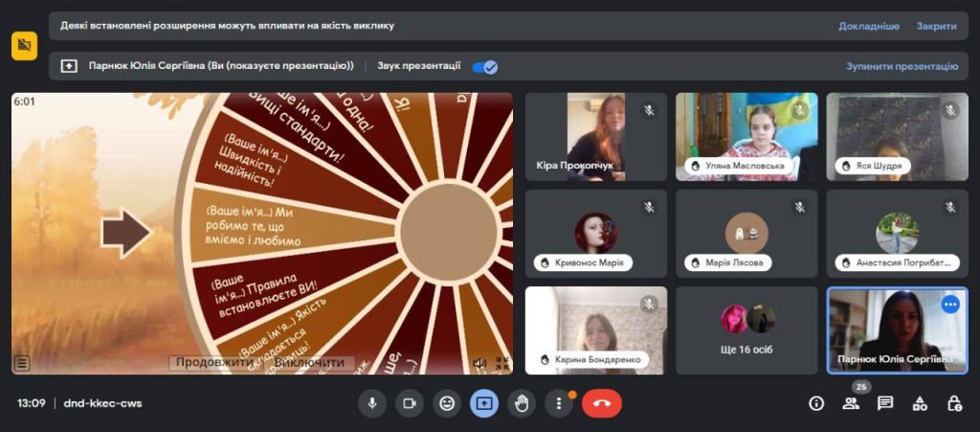The image size is (980, 432).
Task: Open options on Парнюк Юлія Сергіївна tile
Action: (949, 305)
